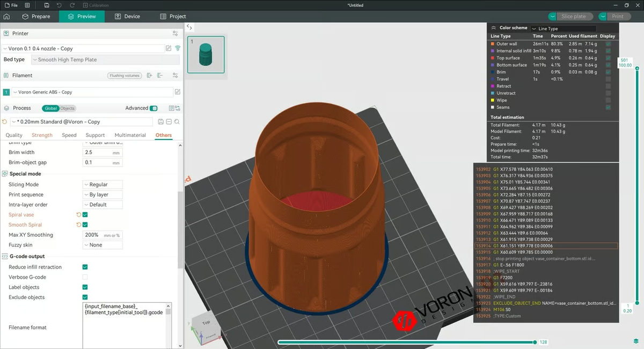Open the Calibration tool
The width and height of the screenshot is (644, 349).
(x=96, y=5)
